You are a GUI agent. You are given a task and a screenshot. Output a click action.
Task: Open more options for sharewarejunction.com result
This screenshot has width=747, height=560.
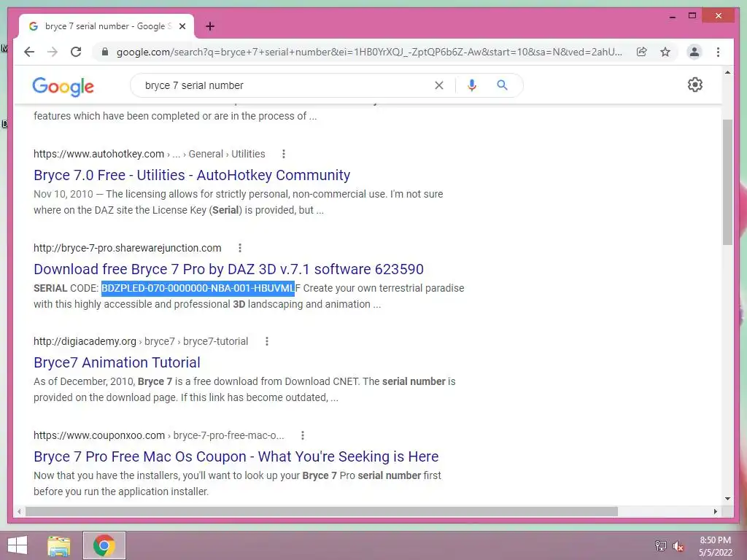coord(239,248)
